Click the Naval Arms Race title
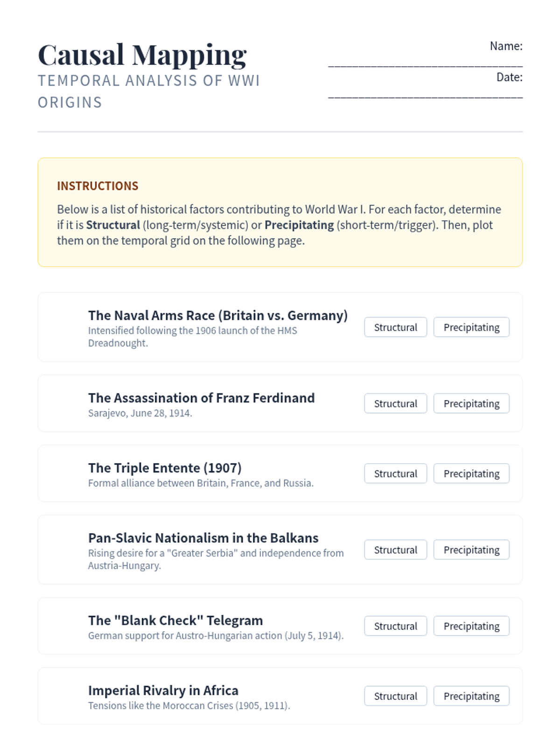560x747 pixels. pyautogui.click(x=217, y=316)
